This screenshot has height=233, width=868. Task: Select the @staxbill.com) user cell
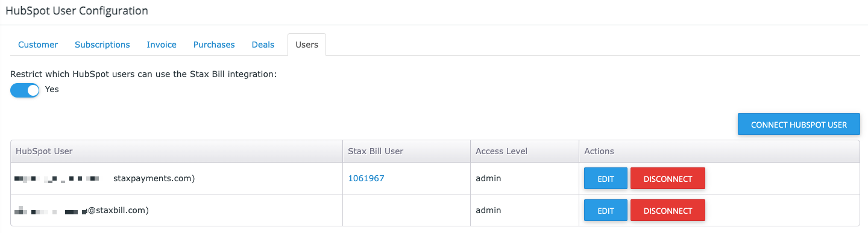click(177, 211)
